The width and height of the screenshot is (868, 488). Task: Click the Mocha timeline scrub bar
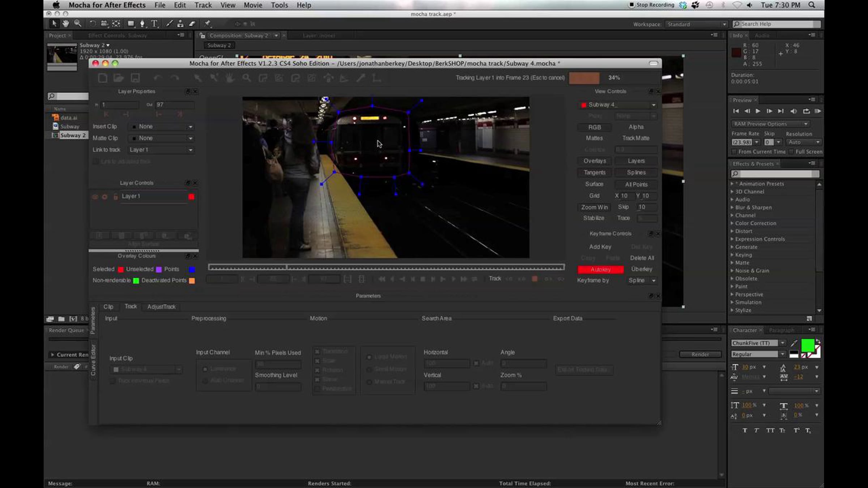(x=386, y=267)
